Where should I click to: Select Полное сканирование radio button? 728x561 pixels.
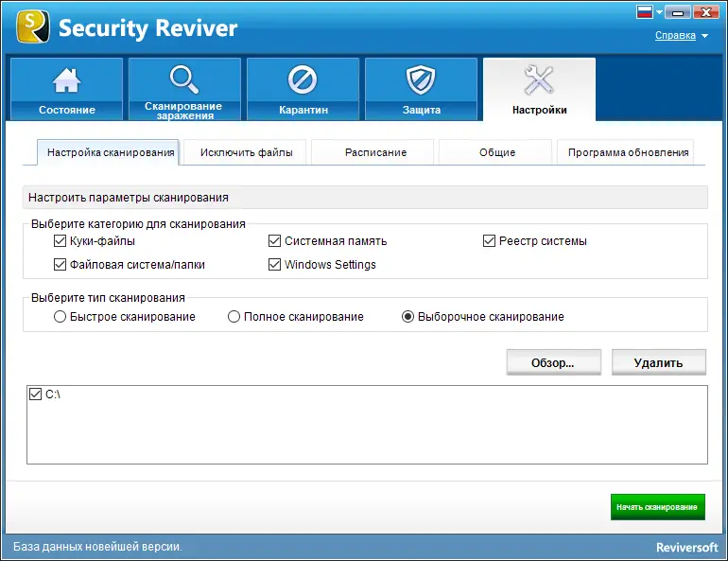(234, 317)
